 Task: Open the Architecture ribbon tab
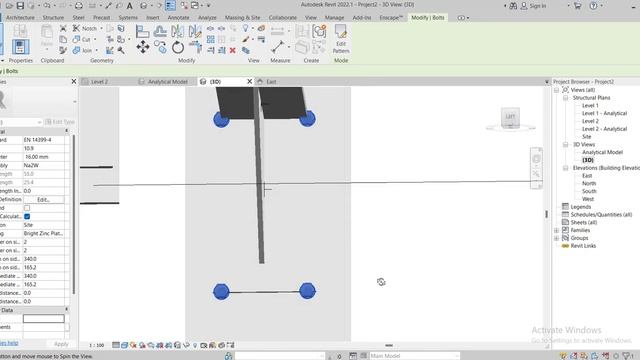20,18
